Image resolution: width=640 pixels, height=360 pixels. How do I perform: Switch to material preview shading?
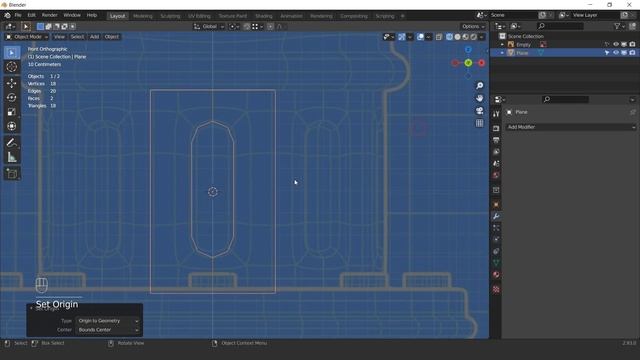(x=465, y=37)
